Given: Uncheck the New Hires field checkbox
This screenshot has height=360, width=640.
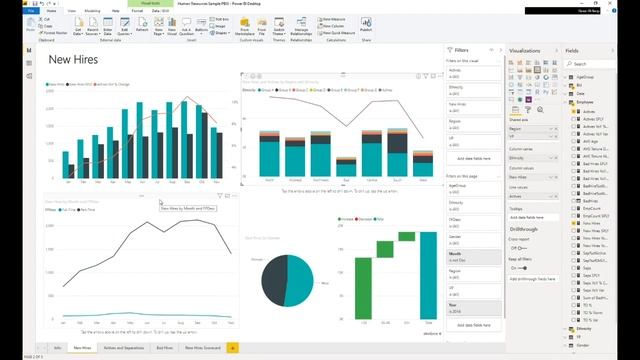Looking at the screenshot, I should [x=573, y=223].
